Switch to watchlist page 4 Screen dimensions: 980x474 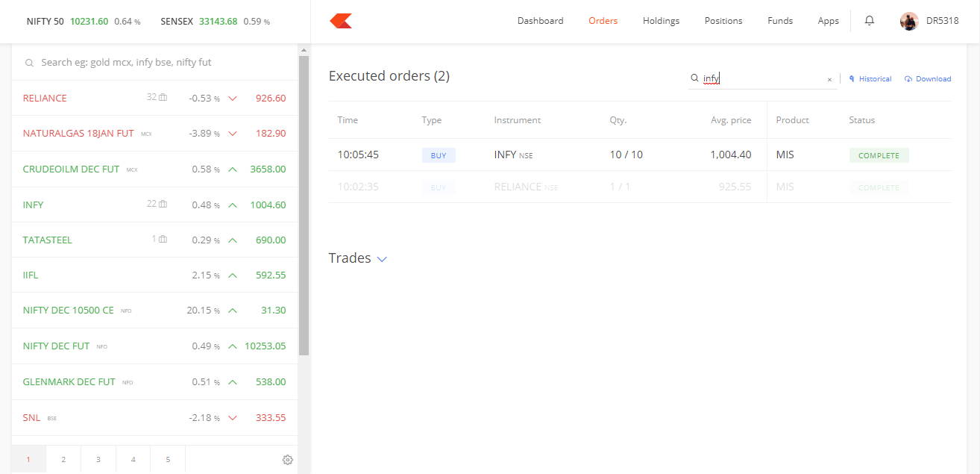[133, 460]
